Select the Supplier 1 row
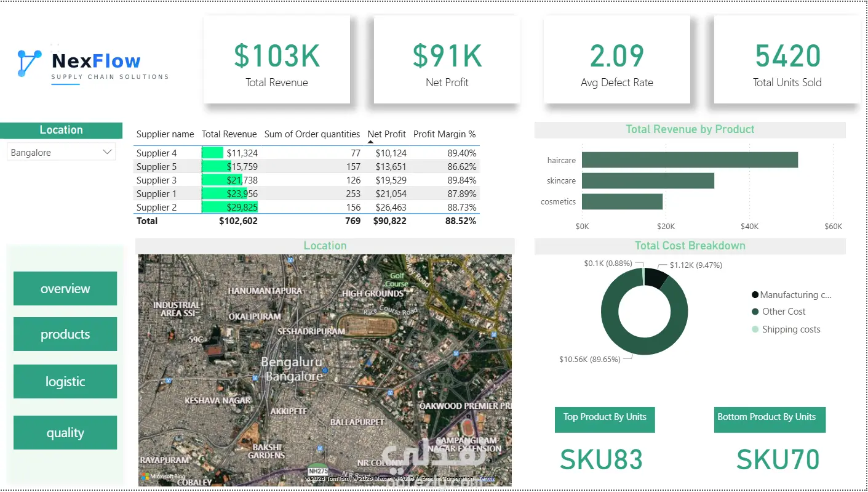This screenshot has height=492, width=868. pos(306,193)
